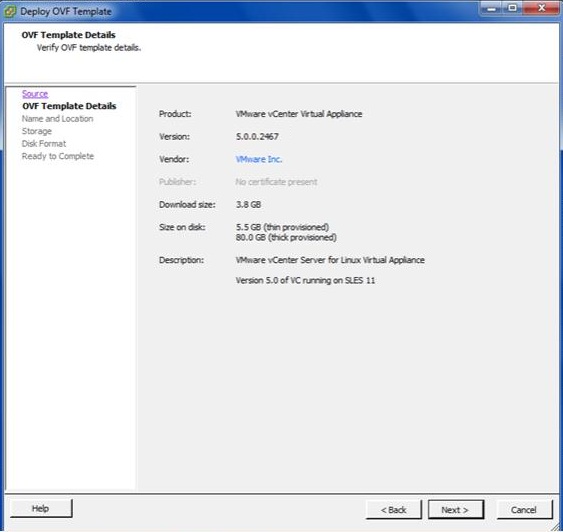Click the resize grip at window corner
This screenshot has height=532, width=563.
coord(556,526)
